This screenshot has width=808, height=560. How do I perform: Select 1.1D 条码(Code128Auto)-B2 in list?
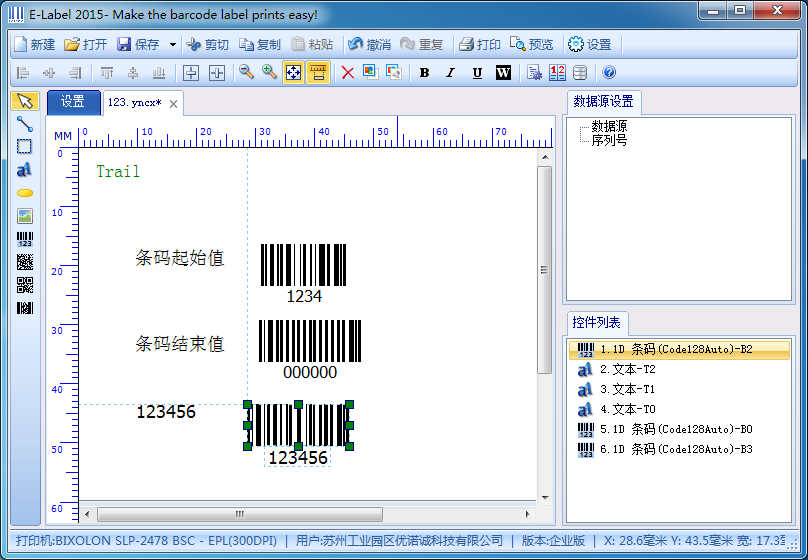click(679, 350)
